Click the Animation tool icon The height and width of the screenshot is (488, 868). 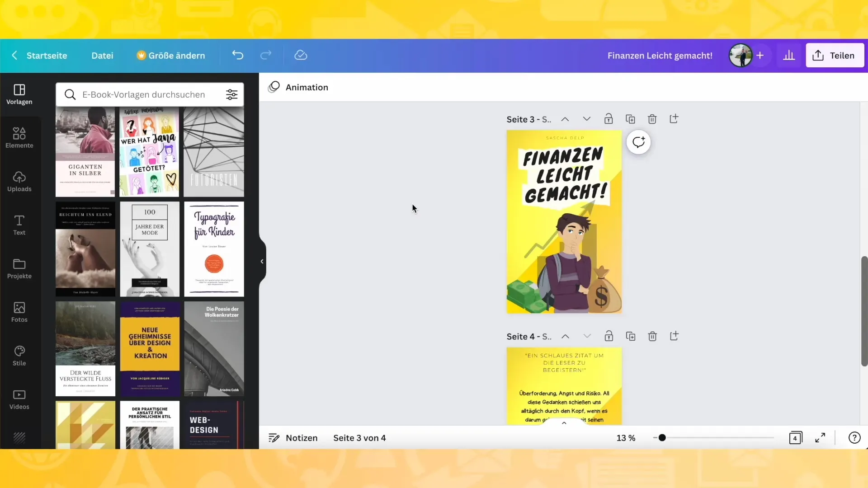pos(274,87)
